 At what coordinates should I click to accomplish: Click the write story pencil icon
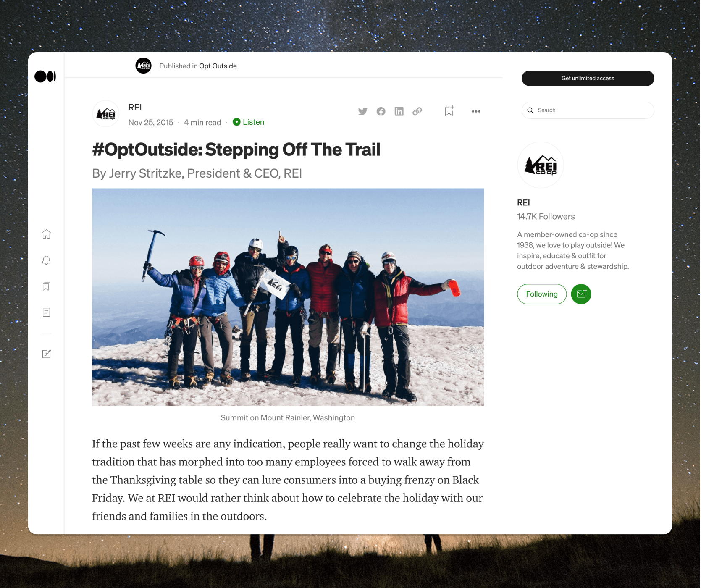click(x=47, y=354)
